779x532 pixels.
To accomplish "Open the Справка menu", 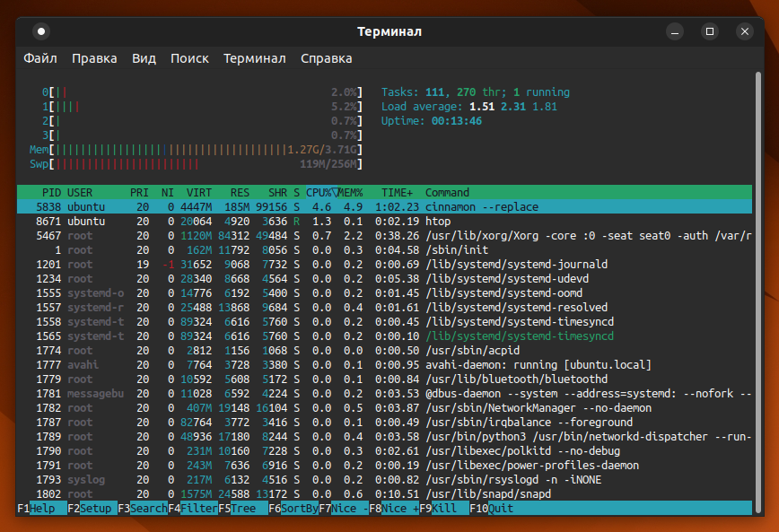I will tap(327, 58).
